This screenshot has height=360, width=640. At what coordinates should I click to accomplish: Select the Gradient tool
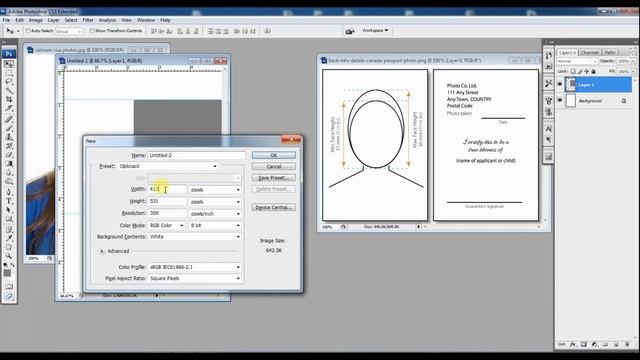click(9, 164)
